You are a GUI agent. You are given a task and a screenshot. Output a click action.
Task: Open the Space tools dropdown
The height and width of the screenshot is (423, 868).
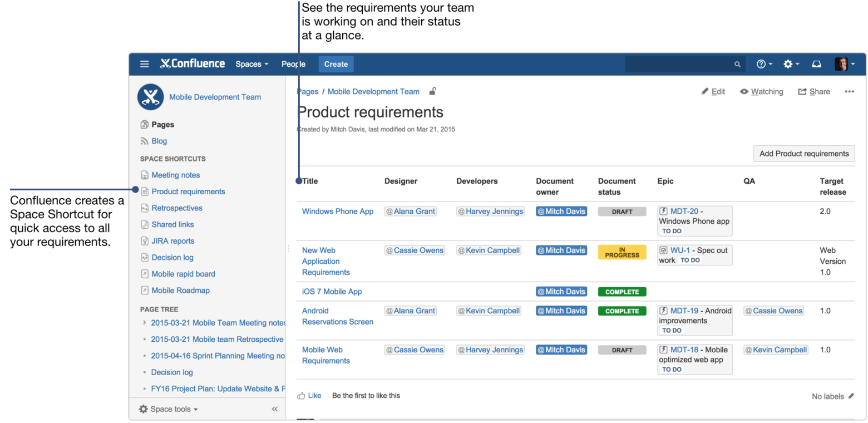pos(168,409)
